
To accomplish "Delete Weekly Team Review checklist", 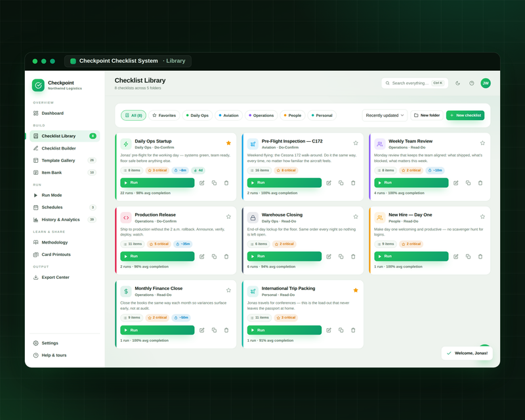I will click(x=480, y=183).
